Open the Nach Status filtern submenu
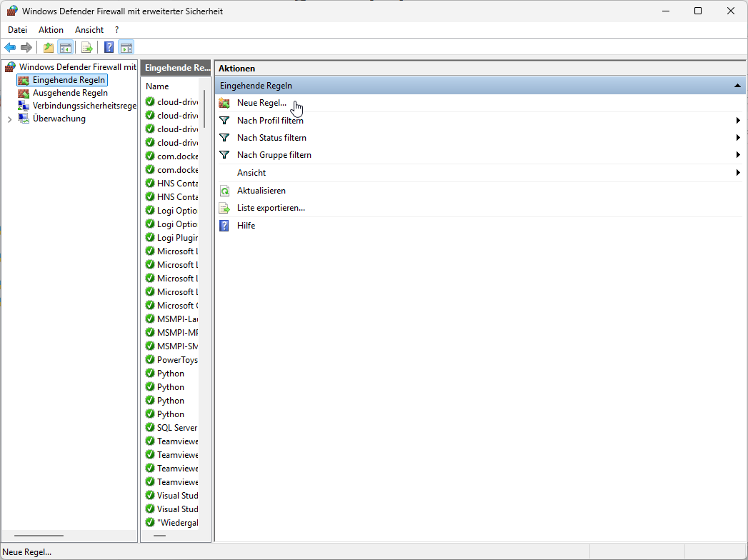 click(x=271, y=138)
